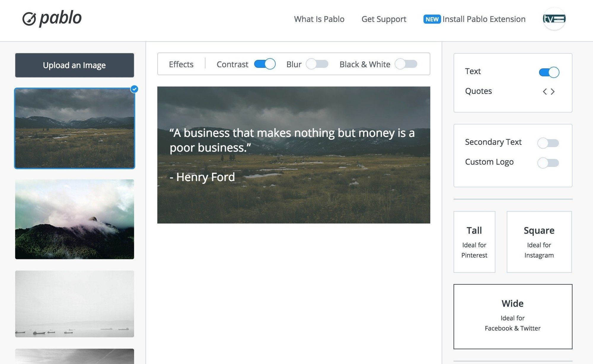Screen dimensions: 593x364
Task: Click the Quotes label
Action: 478,91
